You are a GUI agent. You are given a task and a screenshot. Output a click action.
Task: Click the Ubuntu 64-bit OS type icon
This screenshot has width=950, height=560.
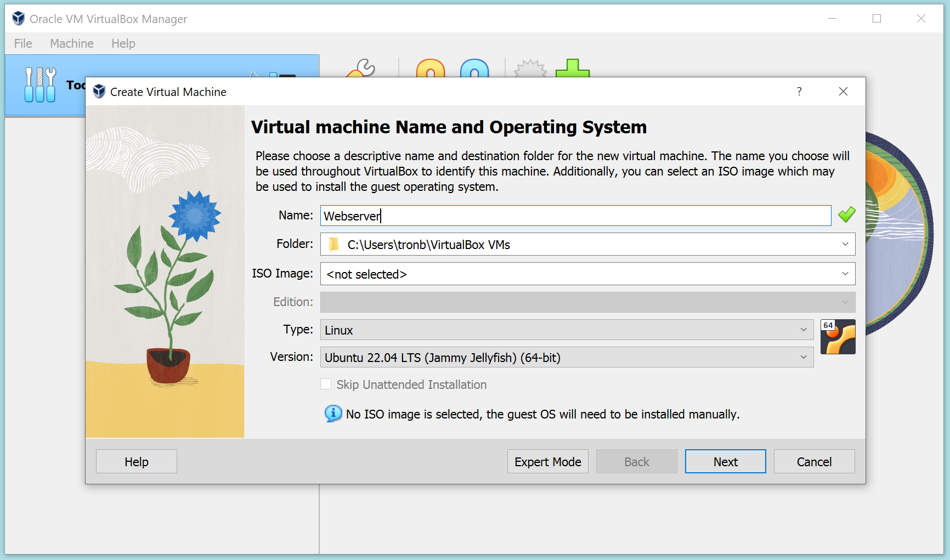pos(838,336)
